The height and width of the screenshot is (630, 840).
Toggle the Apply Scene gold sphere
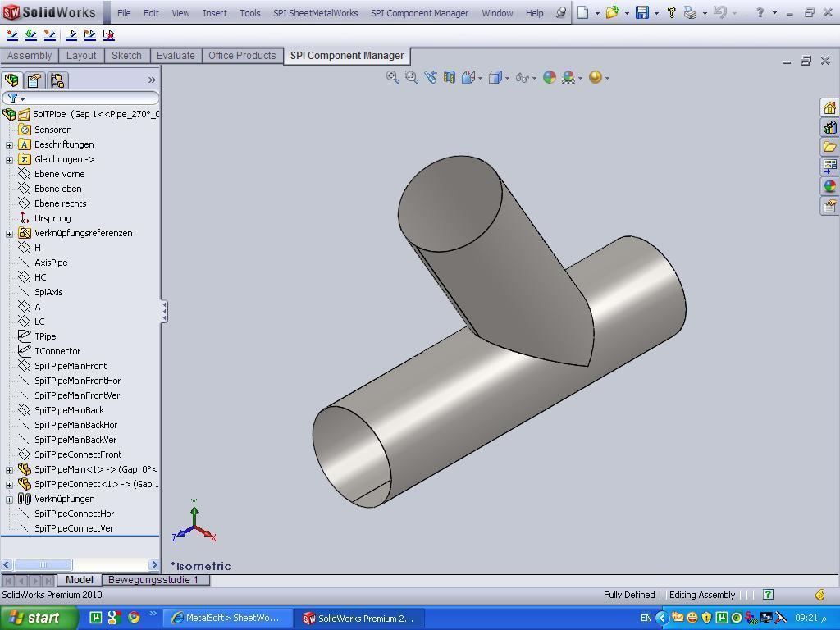(x=596, y=76)
